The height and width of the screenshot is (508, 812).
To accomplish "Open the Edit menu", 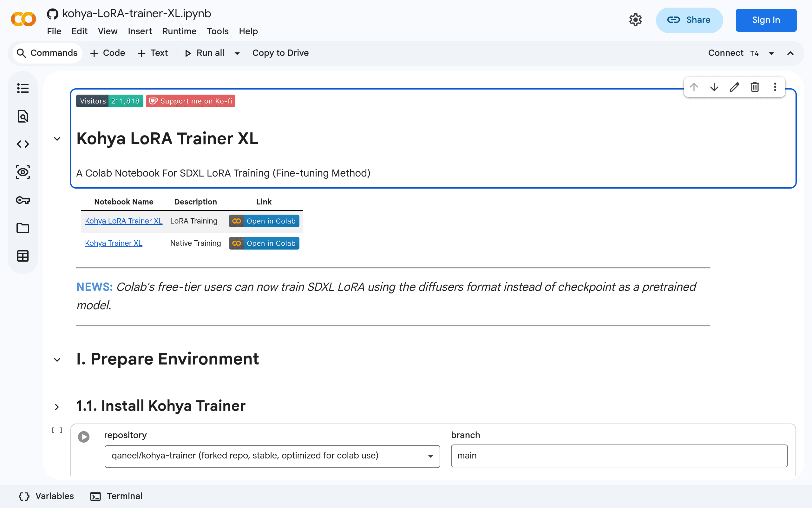I will (x=80, y=31).
